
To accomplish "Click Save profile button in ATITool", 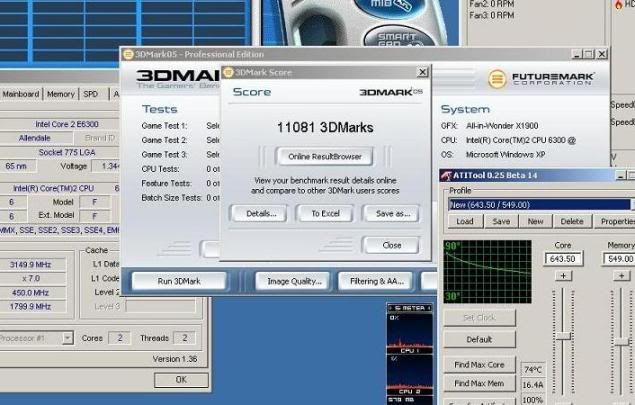I will (x=501, y=221).
